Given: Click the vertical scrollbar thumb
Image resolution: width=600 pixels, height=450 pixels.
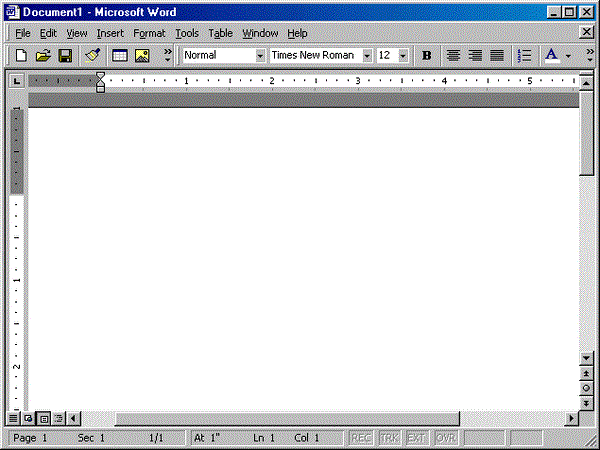Looking at the screenshot, I should [x=586, y=133].
